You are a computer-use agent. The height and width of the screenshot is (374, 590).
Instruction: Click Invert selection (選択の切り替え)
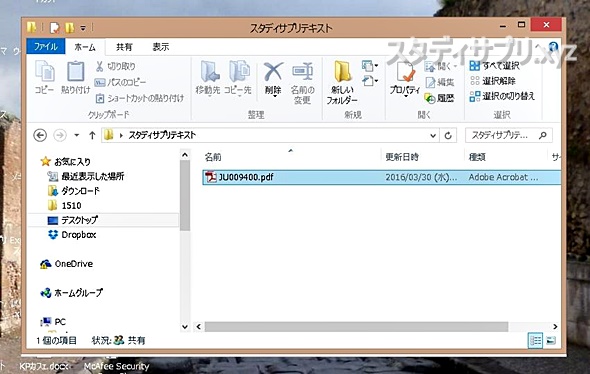coord(502,96)
